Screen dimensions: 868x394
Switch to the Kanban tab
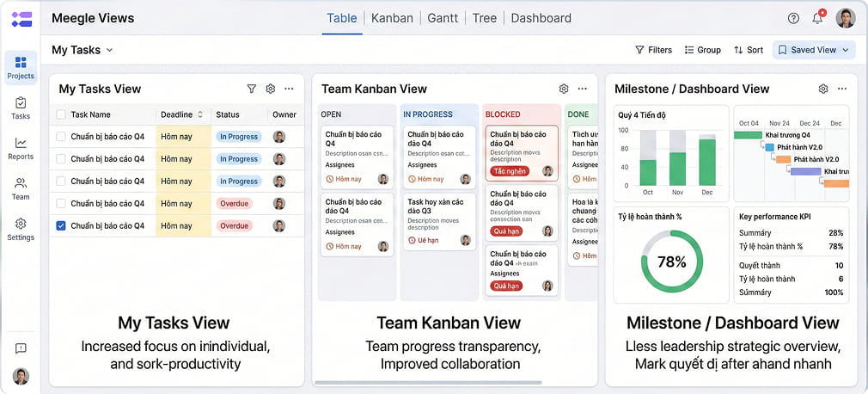pyautogui.click(x=392, y=18)
